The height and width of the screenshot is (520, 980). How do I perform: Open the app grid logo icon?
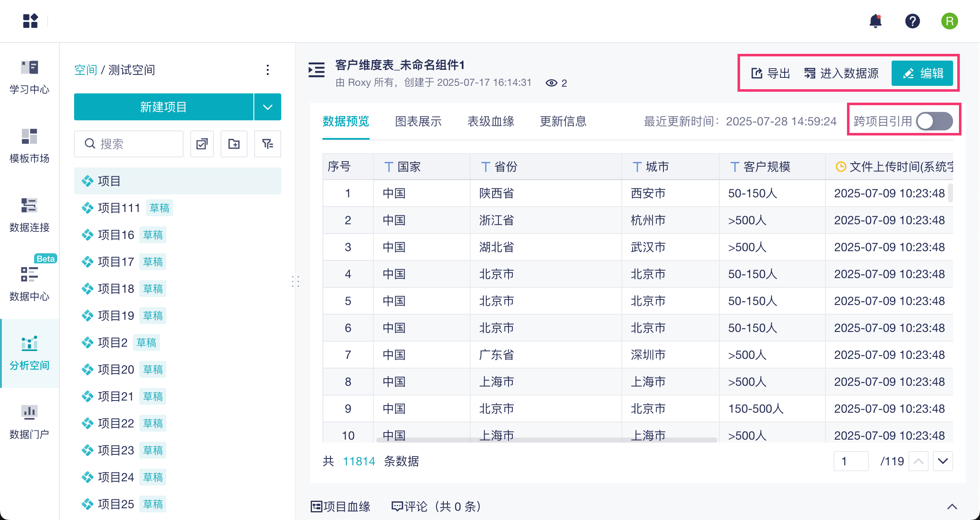tap(30, 21)
